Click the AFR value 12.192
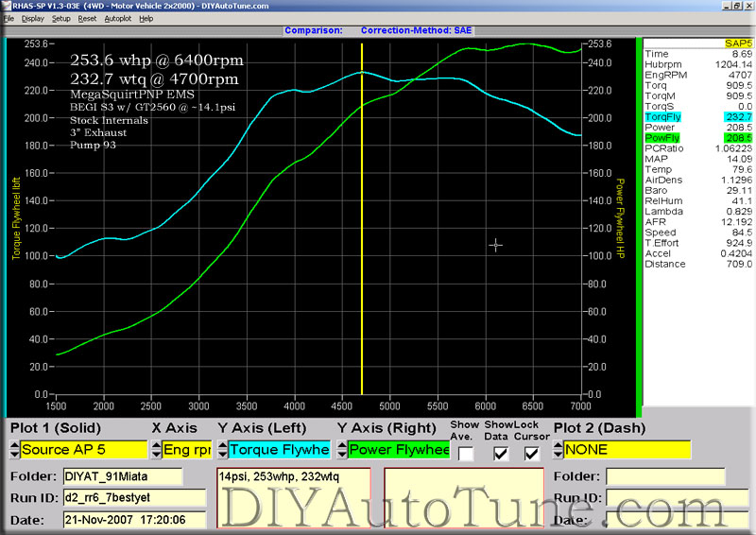Viewport: 756px width, 535px height. pos(737,222)
